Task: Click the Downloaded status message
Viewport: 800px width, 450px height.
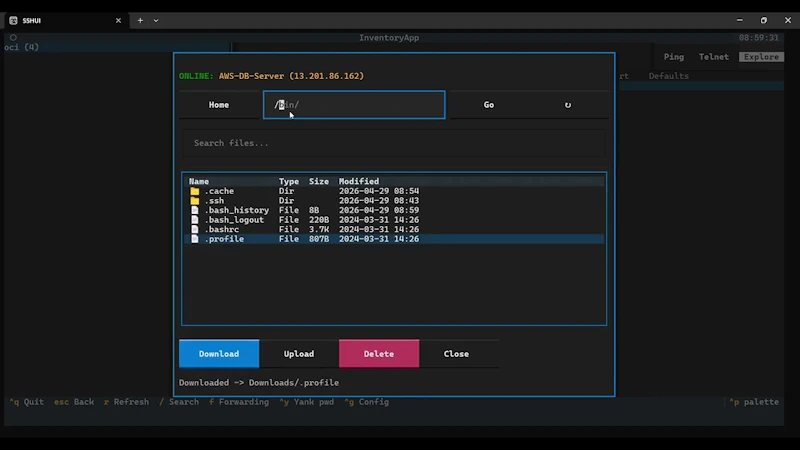Action: click(259, 383)
